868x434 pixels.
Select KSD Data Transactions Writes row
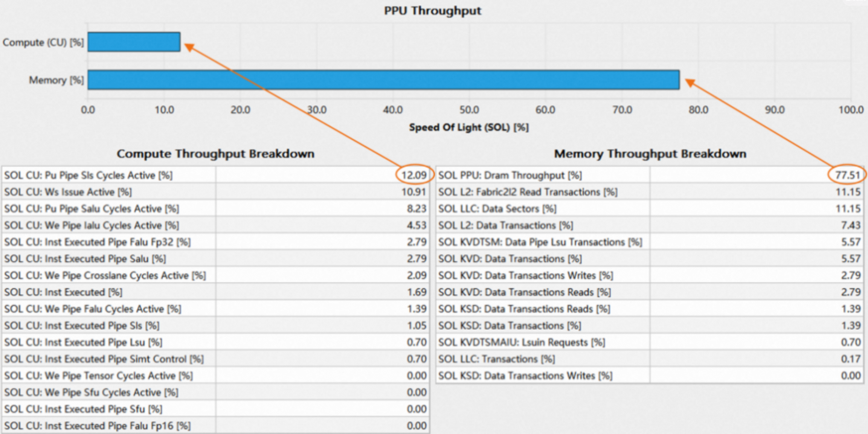coord(525,376)
